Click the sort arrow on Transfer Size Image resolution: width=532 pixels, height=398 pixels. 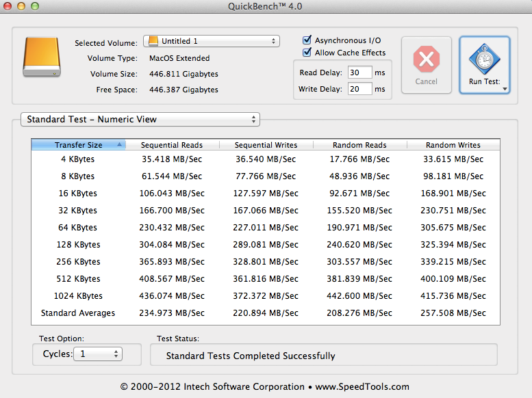pyautogui.click(x=121, y=145)
